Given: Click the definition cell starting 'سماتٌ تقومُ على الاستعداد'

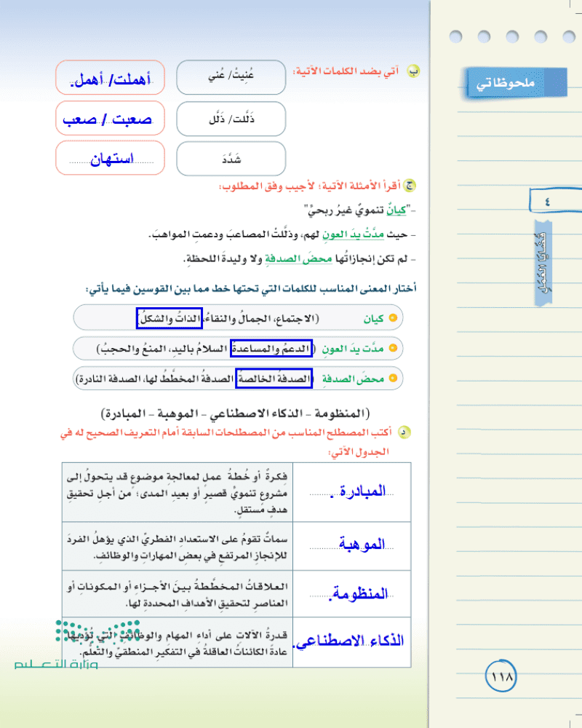Looking at the screenshot, I should pos(178,546).
